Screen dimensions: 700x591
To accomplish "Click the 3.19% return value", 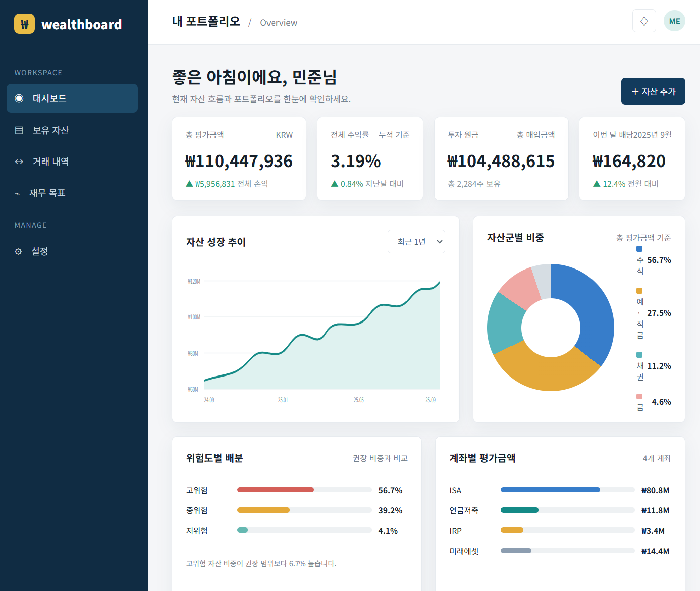I will 356,161.
